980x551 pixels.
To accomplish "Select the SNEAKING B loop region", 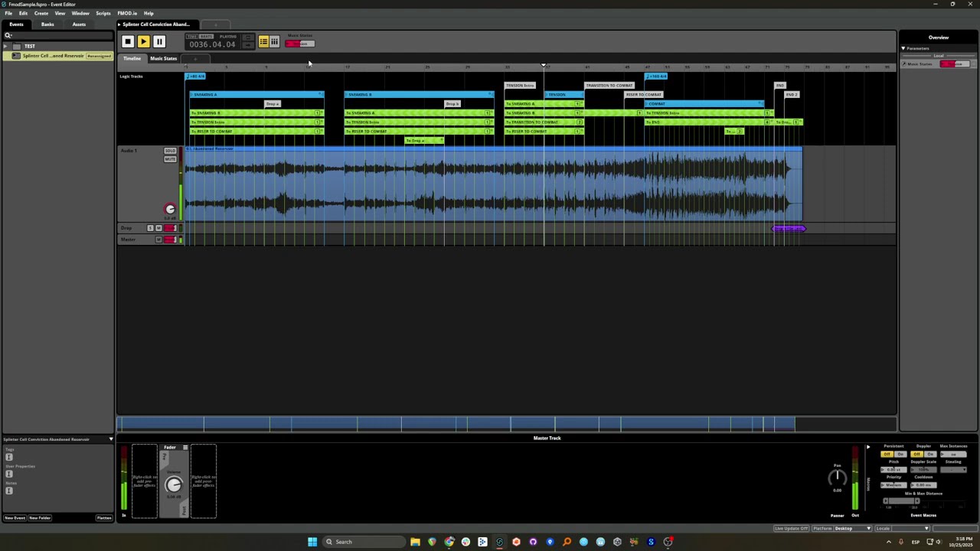I will 419,94.
